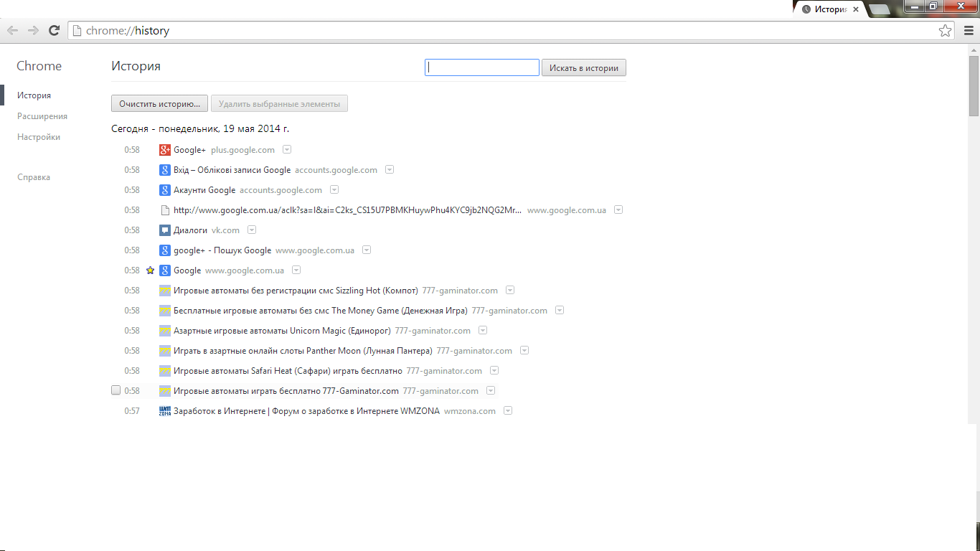Click the new tab button

[879, 10]
